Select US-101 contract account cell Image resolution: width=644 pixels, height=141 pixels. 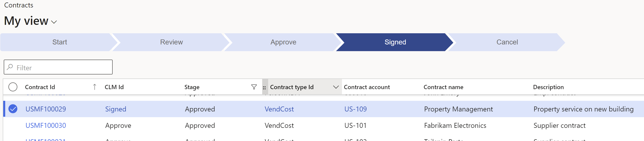(355, 125)
